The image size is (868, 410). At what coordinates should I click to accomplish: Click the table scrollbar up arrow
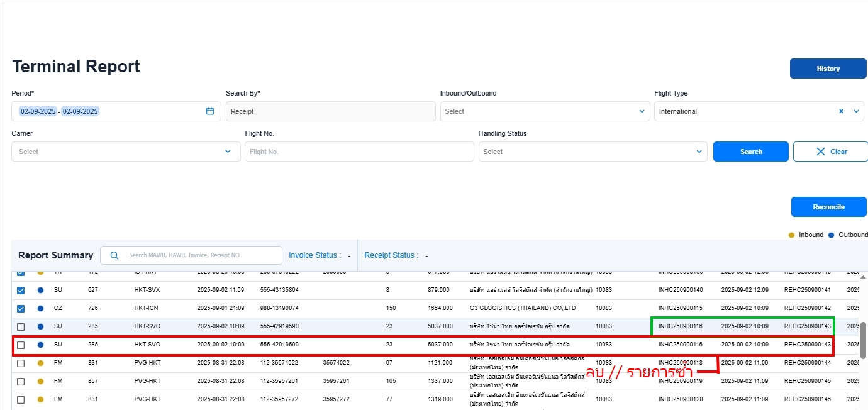863,277
